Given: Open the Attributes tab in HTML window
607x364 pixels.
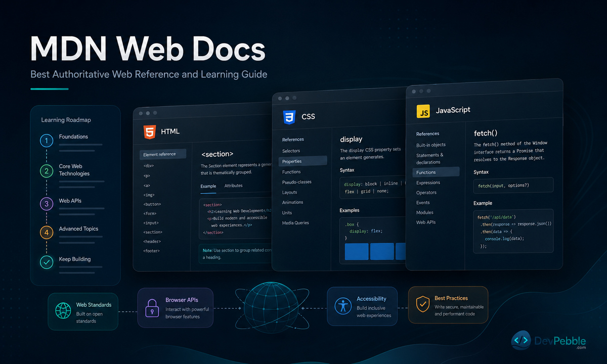Looking at the screenshot, I should coord(233,186).
